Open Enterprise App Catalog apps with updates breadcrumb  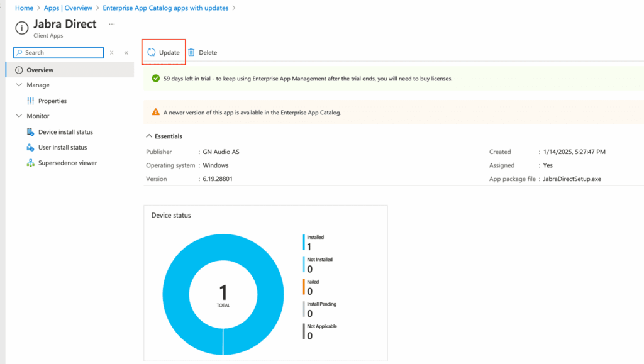[165, 8]
